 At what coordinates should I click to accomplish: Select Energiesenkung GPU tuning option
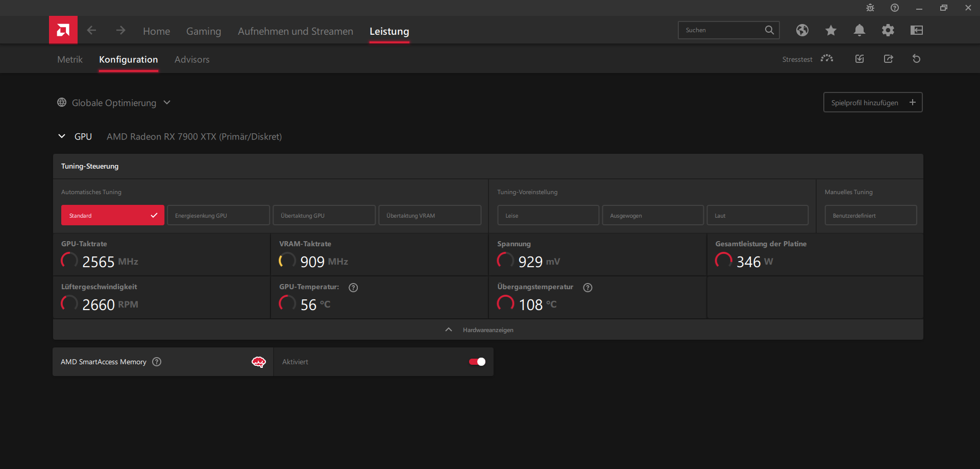tap(218, 216)
